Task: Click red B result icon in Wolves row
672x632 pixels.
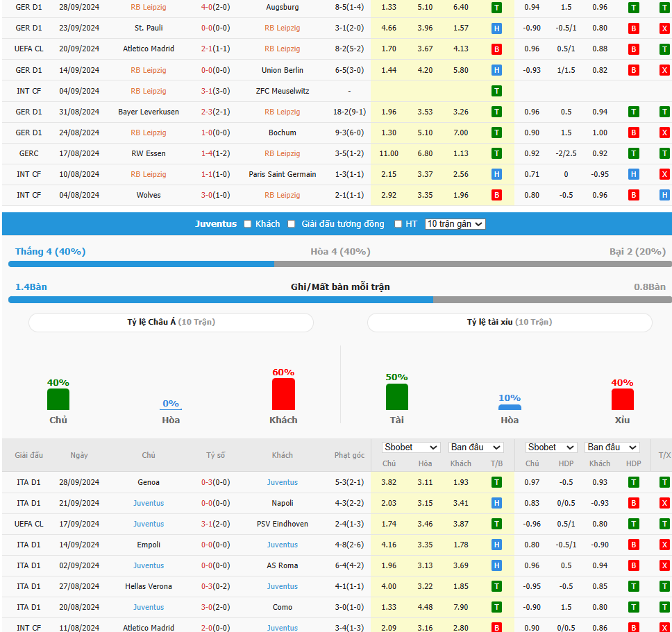Action: pos(496,195)
